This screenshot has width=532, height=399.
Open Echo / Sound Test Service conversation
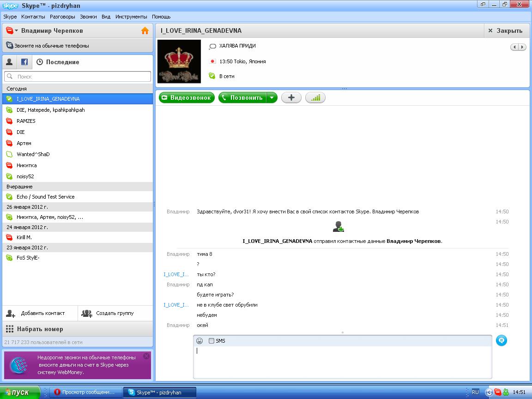[78, 197]
